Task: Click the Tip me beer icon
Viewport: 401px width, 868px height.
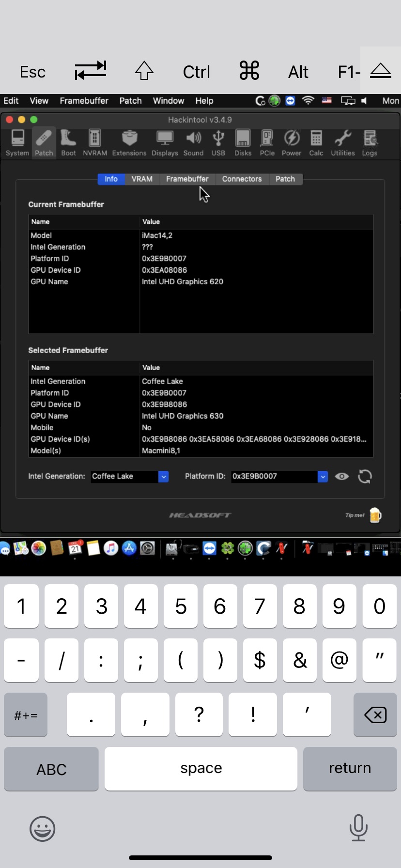Action: tap(375, 515)
